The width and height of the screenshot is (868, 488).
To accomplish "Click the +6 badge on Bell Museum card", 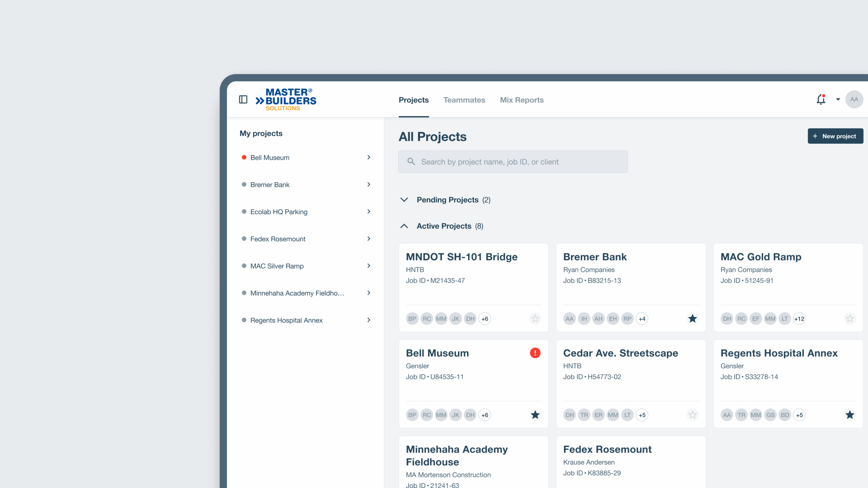I will [485, 415].
